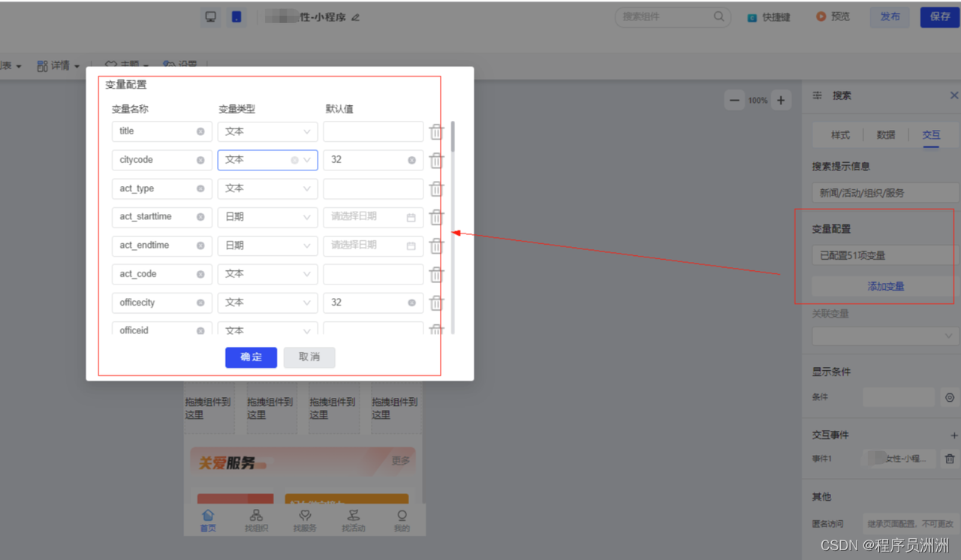Click the 首页 home icon in mini-program nav
Viewport: 961px width, 560px height.
208,517
